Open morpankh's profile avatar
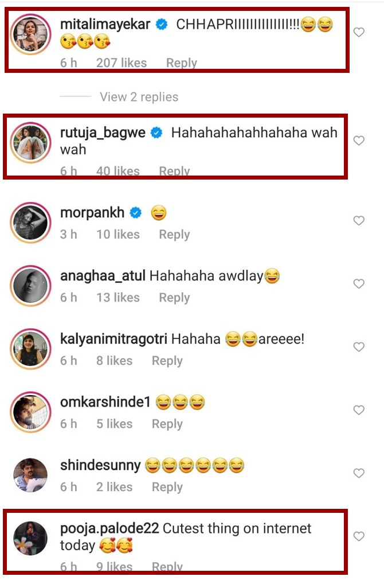Viewport: 384px width, 588px height. (31, 222)
